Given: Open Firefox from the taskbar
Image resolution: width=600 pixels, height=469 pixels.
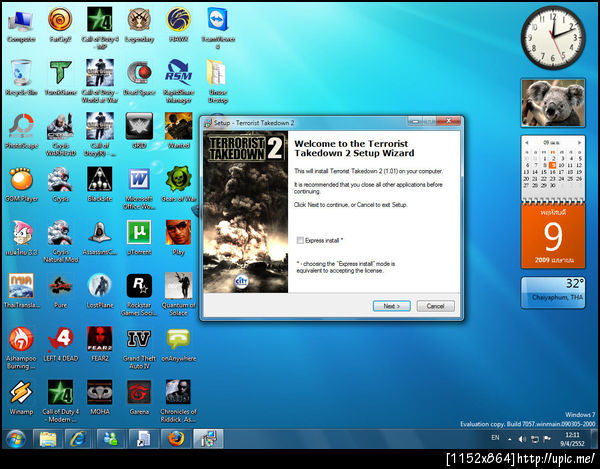Looking at the screenshot, I should point(176,439).
